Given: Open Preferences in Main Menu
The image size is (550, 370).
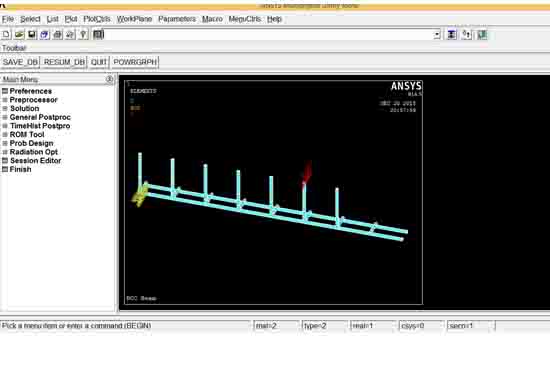Looking at the screenshot, I should 31,91.
